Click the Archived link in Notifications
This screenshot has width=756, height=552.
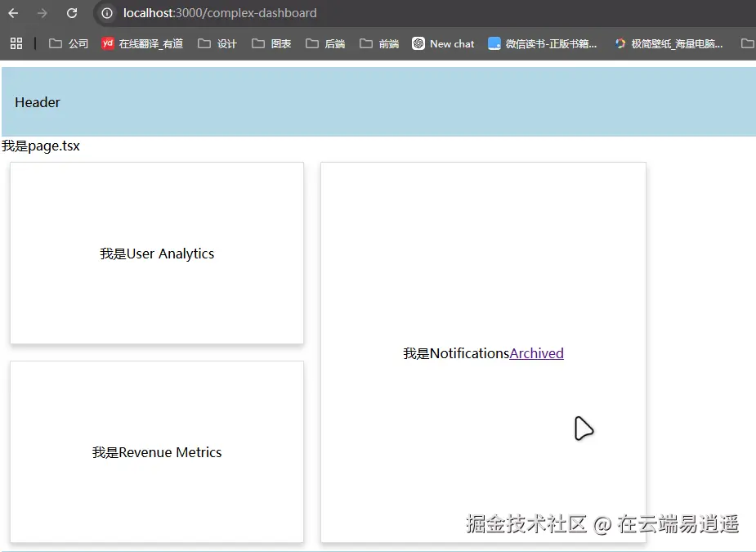(536, 353)
